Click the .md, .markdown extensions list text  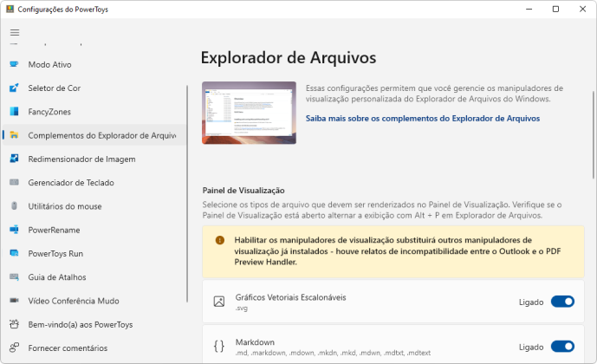(x=333, y=353)
